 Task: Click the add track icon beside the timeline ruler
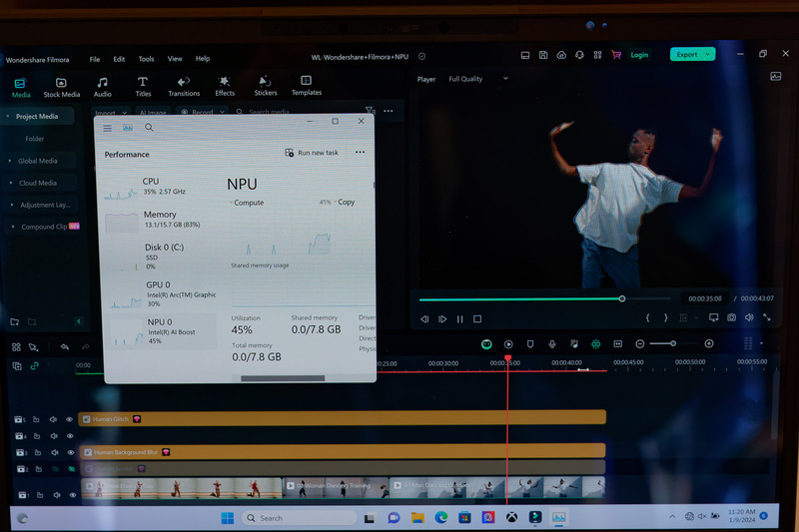pyautogui.click(x=17, y=366)
